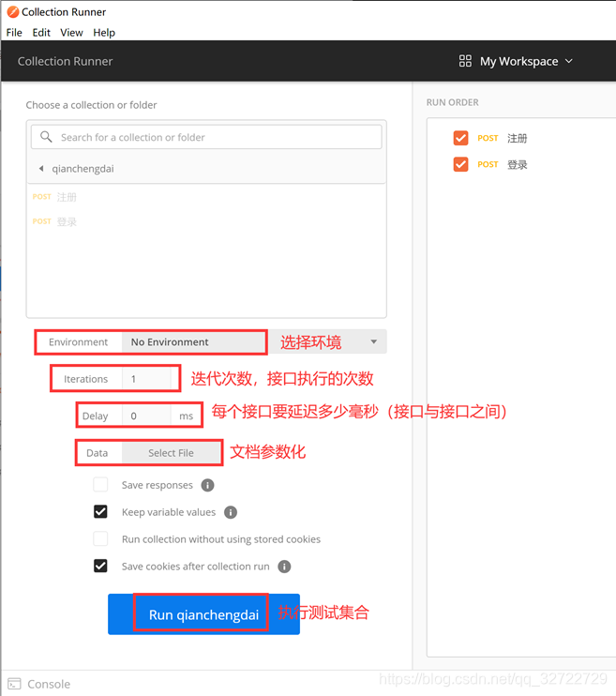Click the Iterations value field
The height and width of the screenshot is (696, 616).
click(146, 379)
